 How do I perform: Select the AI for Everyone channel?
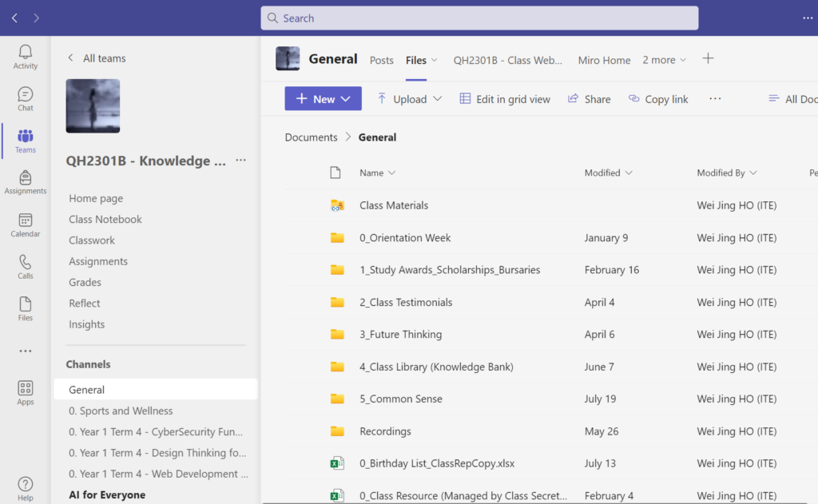click(x=107, y=495)
